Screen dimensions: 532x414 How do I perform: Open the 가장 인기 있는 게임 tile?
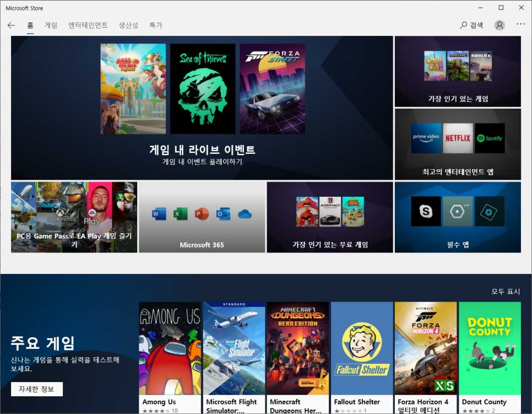point(458,72)
